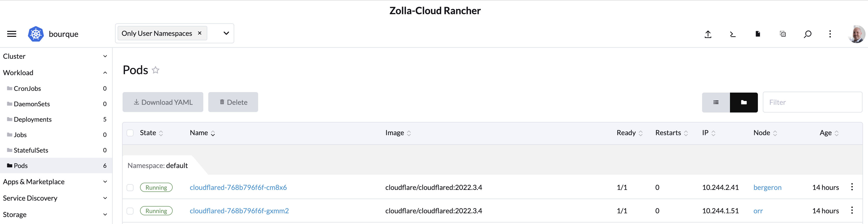Image resolution: width=868 pixels, height=224 pixels.
Task: Open the header kebab options menu
Action: [830, 34]
